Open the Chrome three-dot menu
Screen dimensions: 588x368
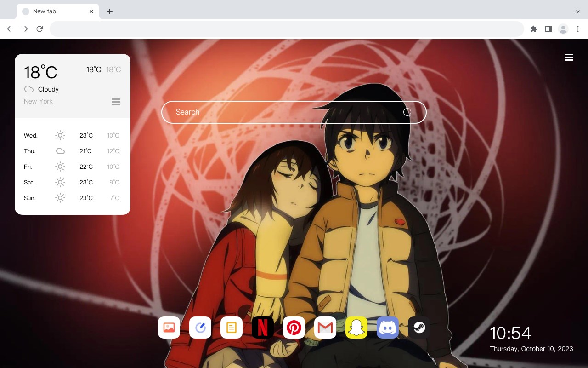[578, 29]
